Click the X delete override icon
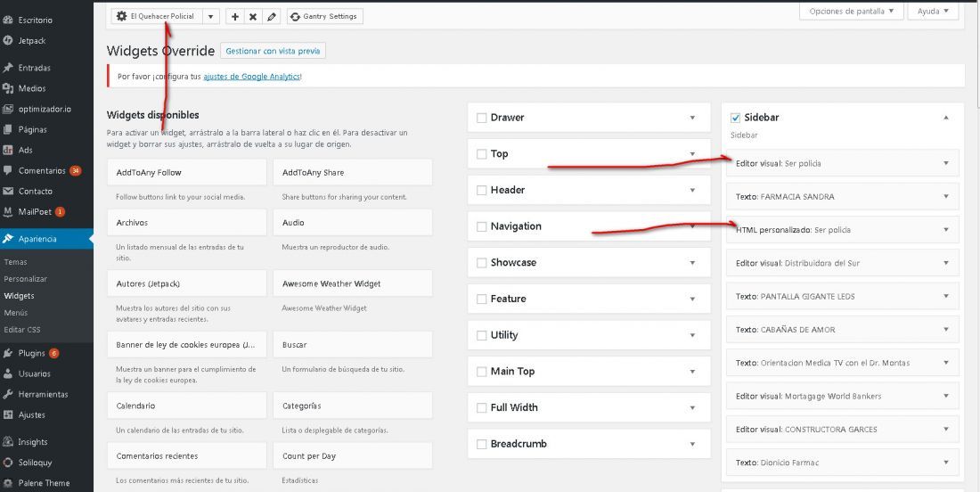 point(253,17)
